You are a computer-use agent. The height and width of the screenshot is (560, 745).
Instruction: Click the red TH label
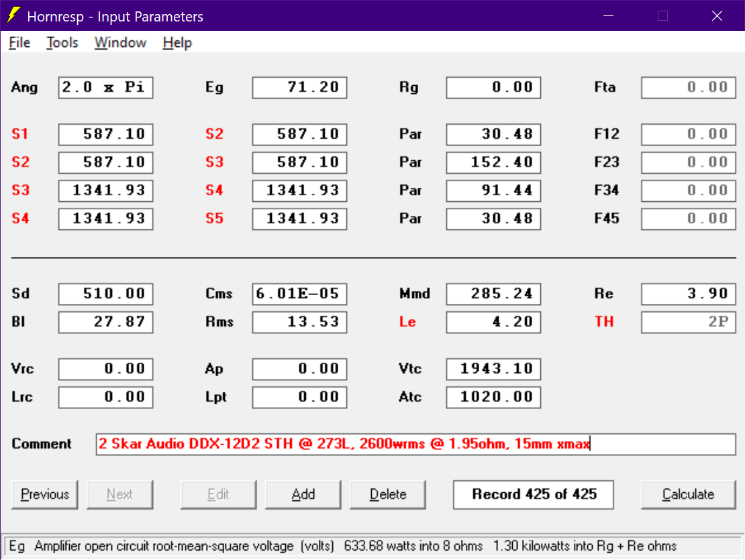604,322
